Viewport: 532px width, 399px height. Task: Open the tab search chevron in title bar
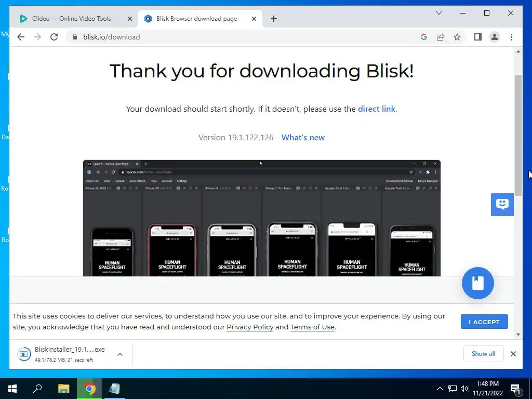[x=438, y=13]
